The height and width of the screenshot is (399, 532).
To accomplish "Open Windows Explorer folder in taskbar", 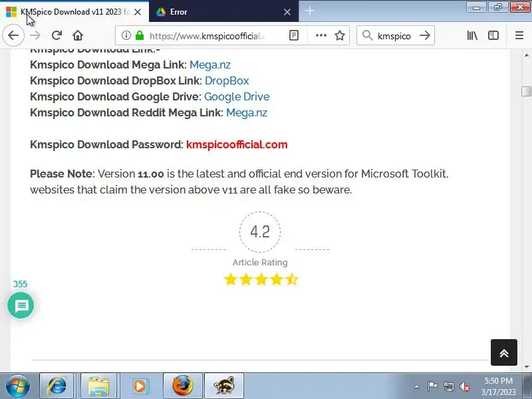I will (x=98, y=386).
